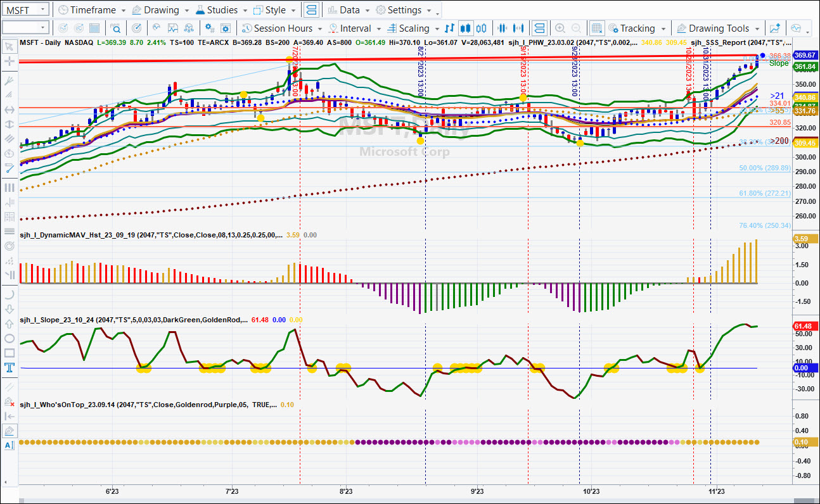Click the Drawing Tools button
Viewport: 820px width, 504px height.
[713, 28]
